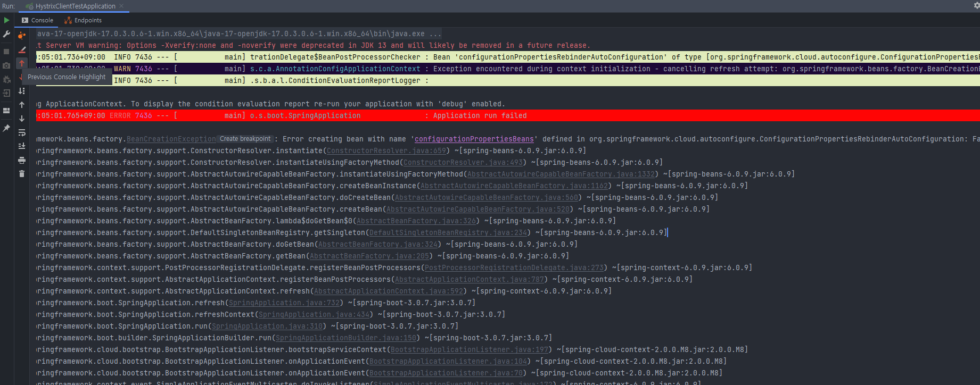Screen dimensions: 980x385
Task: Close the HystrixClientTestApplication run tab
Action: click(x=121, y=6)
